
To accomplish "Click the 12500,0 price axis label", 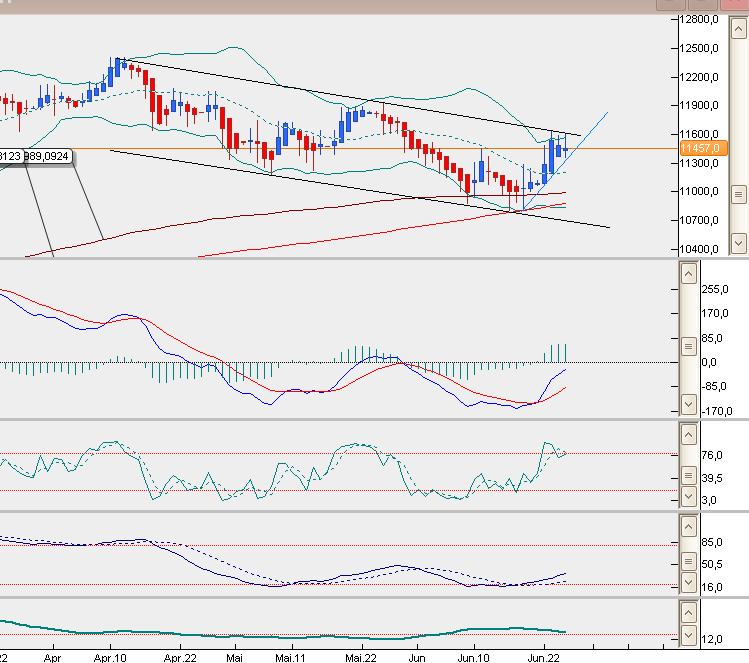I will pyautogui.click(x=699, y=48).
